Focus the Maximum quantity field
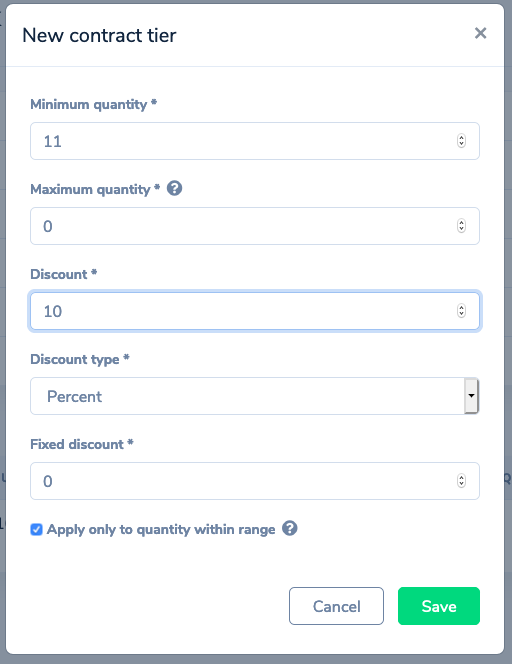The width and height of the screenshot is (512, 664). (x=255, y=226)
